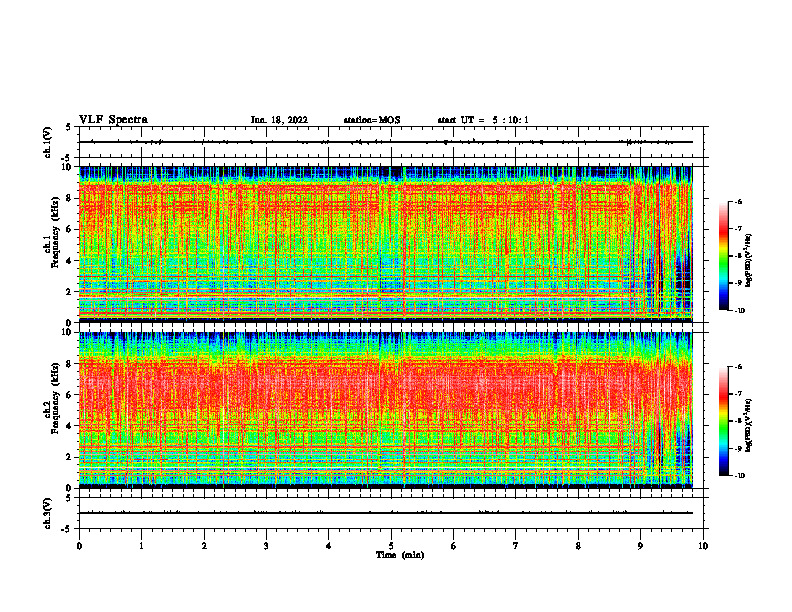Click the "5" tick on the time axis
This screenshot has height=612, width=792.
391,546
